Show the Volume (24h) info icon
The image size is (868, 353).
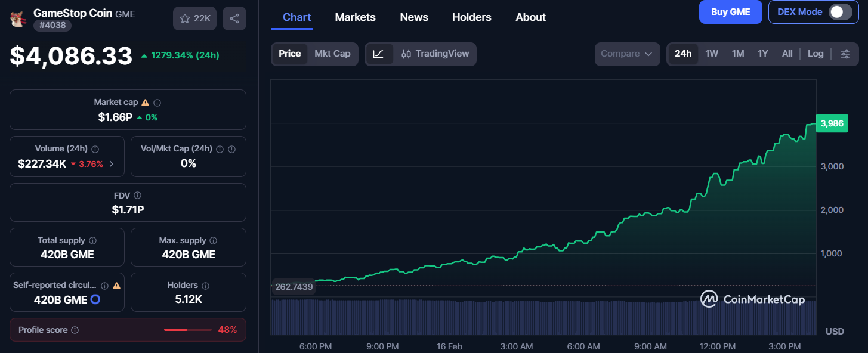[x=95, y=149]
